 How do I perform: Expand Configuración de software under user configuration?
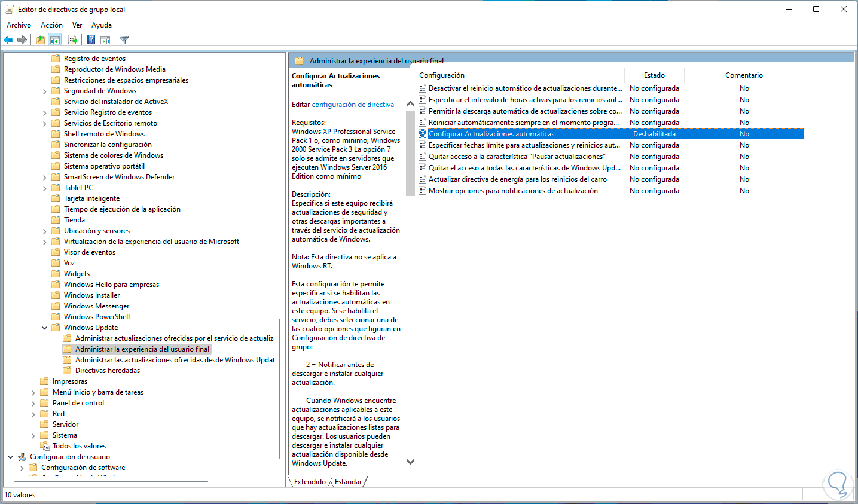coord(22,468)
